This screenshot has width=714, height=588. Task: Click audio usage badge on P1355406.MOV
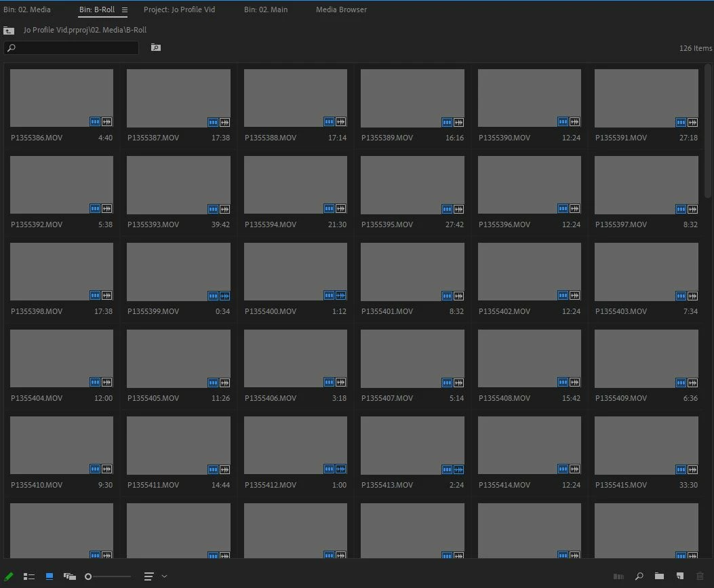pos(340,382)
